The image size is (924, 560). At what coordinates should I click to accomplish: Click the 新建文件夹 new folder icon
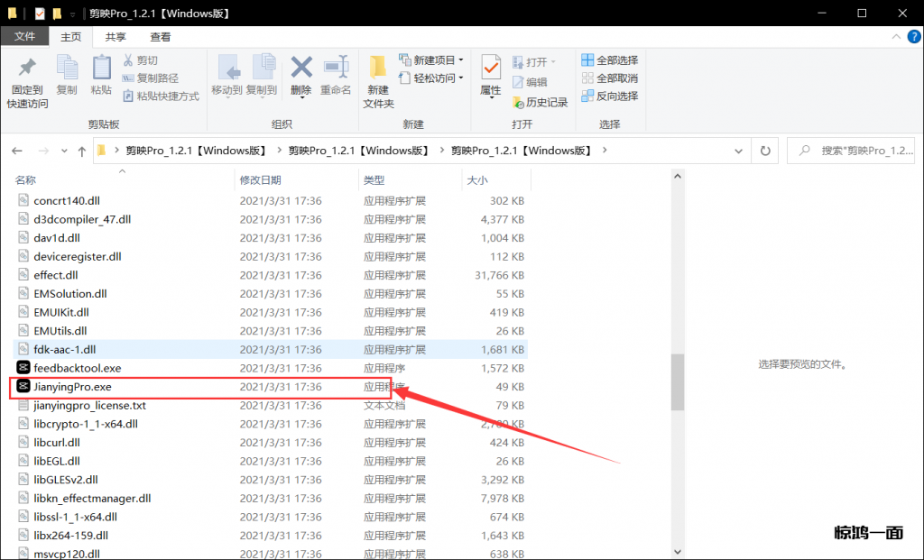(x=378, y=69)
